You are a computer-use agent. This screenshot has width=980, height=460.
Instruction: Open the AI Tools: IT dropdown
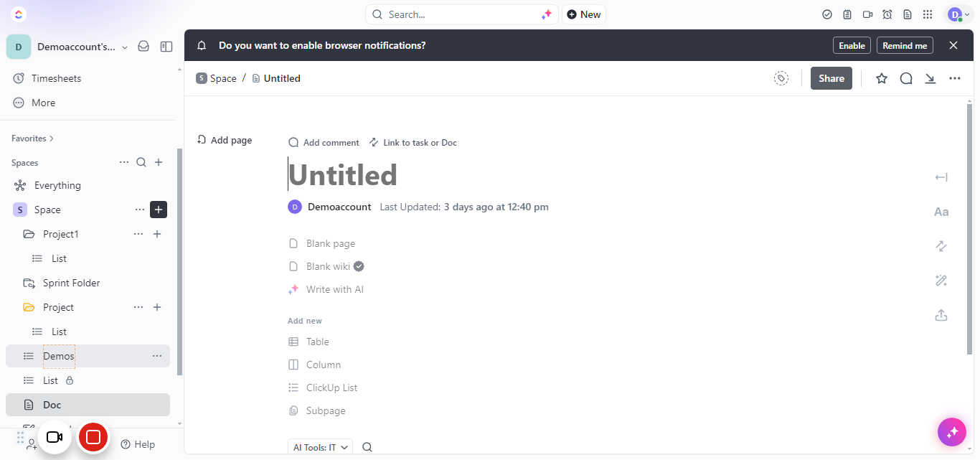point(320,447)
